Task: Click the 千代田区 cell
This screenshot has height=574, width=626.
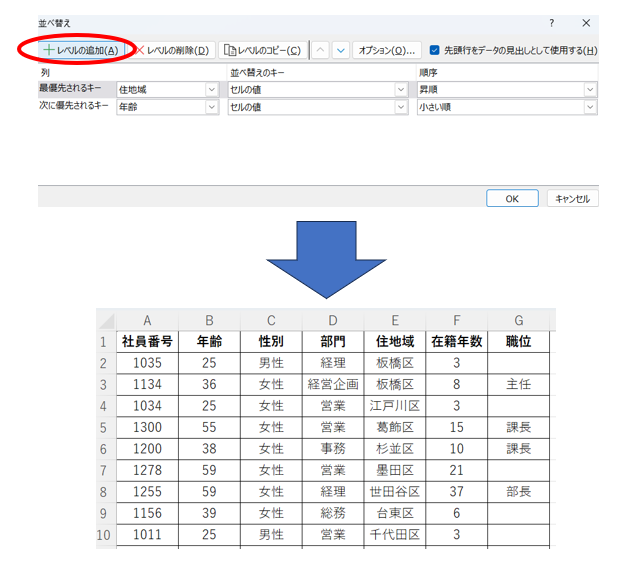Action: 395,535
